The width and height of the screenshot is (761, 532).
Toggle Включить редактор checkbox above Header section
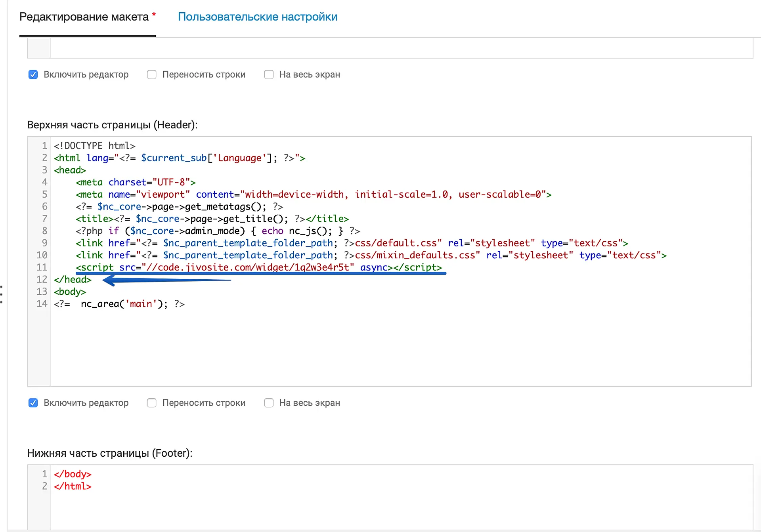(33, 74)
